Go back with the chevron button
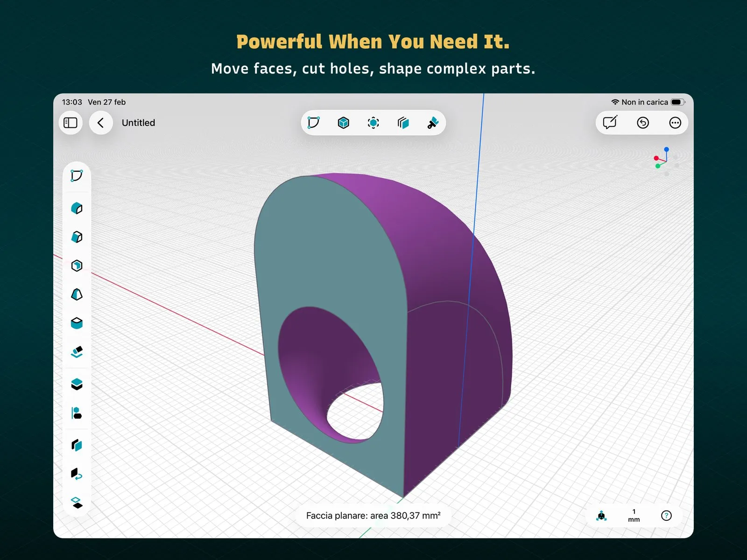Screen dimensions: 747x560 pyautogui.click(x=101, y=123)
